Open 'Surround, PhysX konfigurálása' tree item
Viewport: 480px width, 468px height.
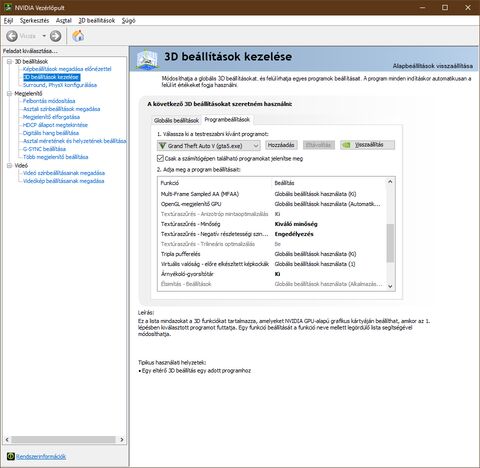coord(60,85)
